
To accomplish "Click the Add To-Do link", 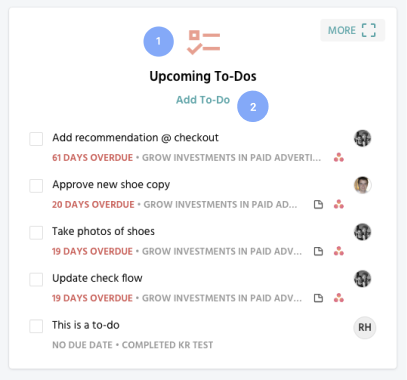I will point(203,100).
